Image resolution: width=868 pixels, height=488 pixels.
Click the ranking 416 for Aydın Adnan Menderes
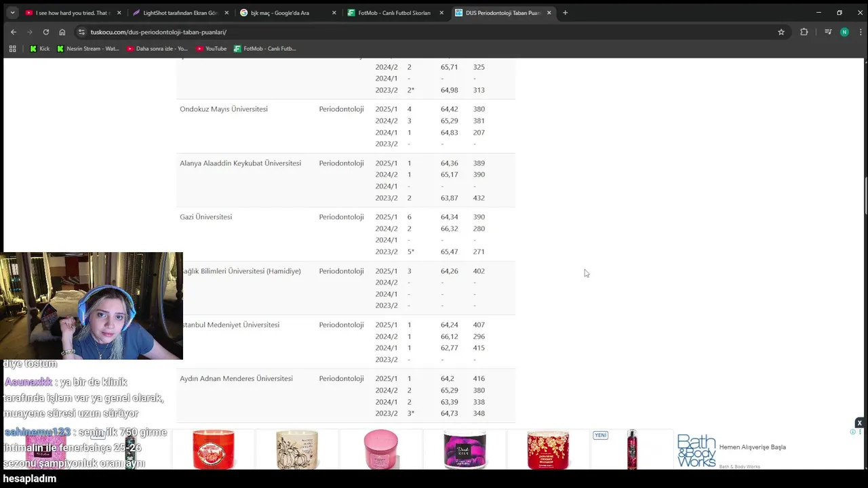(479, 379)
